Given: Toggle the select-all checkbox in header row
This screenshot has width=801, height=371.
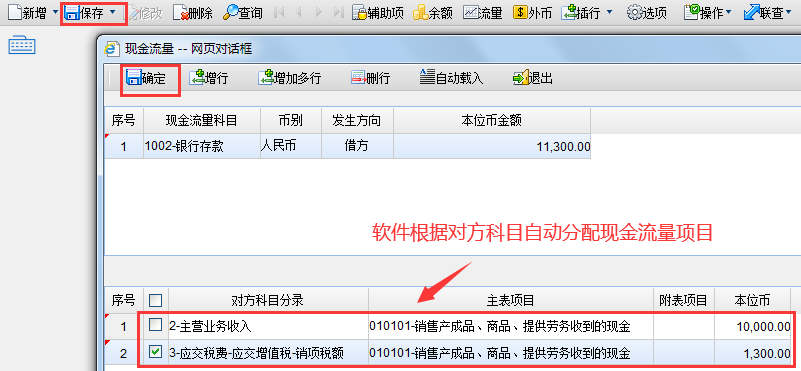Looking at the screenshot, I should 155,300.
